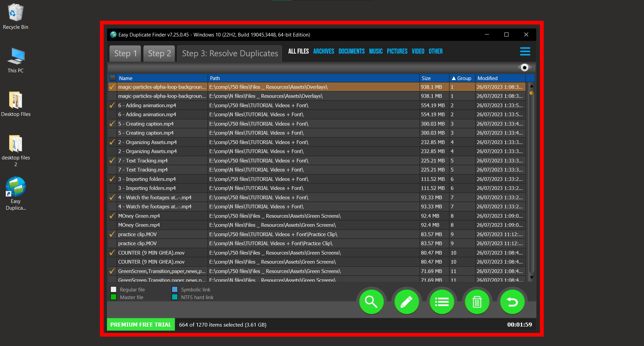Open the hamburger menu

point(525,51)
